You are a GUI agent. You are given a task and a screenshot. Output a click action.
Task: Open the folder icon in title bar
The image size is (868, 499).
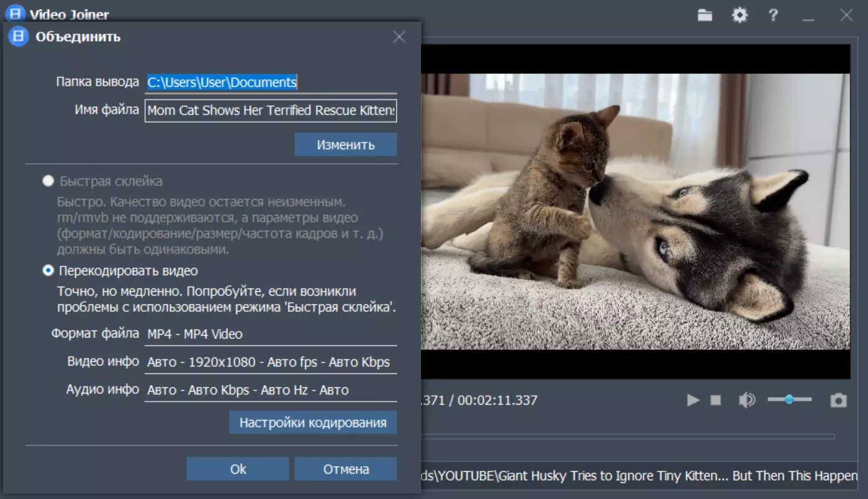pos(705,15)
